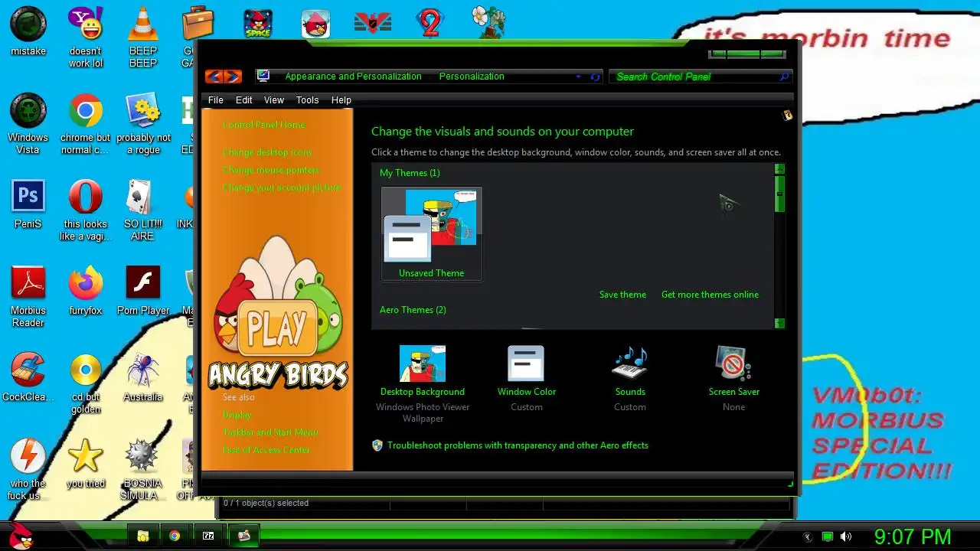The width and height of the screenshot is (980, 551).
Task: Select the 'chrome but normal' desktop icon
Action: (86, 123)
